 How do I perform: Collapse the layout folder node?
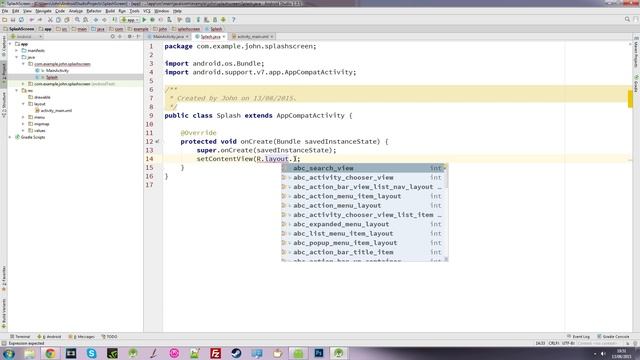point(23,104)
